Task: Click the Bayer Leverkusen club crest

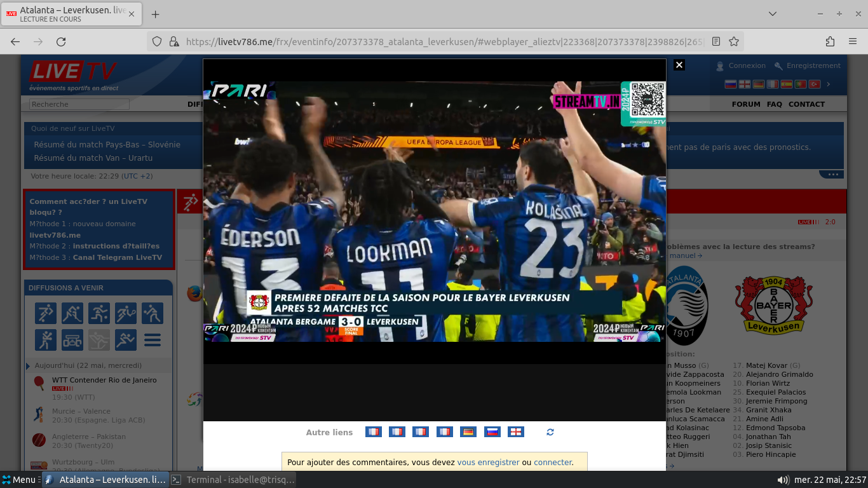Action: 773,306
